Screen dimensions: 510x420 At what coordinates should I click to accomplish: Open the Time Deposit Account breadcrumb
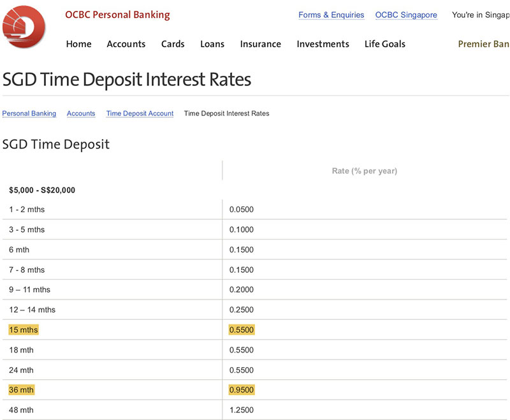pyautogui.click(x=140, y=113)
